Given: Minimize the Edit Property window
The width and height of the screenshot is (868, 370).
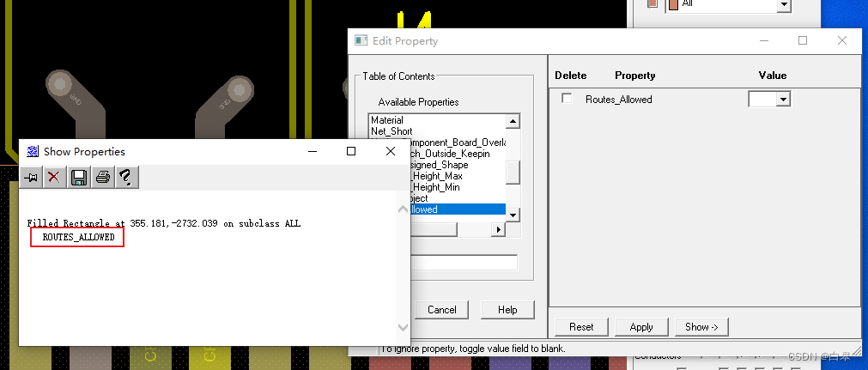Looking at the screenshot, I should coord(763,40).
